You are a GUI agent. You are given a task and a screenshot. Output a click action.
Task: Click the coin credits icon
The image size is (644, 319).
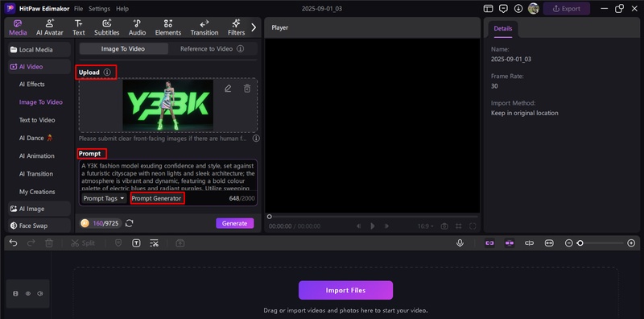(x=85, y=223)
